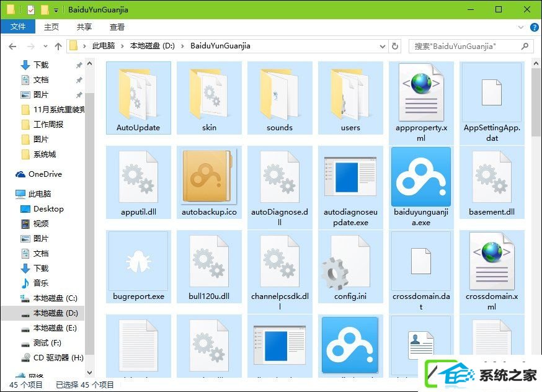Switch to the 查看 ribbon tab
542x392 pixels.
click(x=117, y=27)
